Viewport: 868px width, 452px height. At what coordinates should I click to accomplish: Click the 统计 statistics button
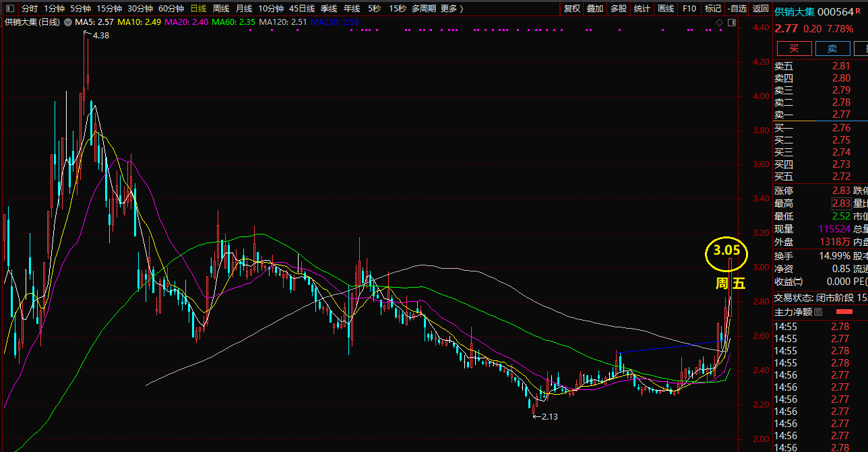point(642,9)
